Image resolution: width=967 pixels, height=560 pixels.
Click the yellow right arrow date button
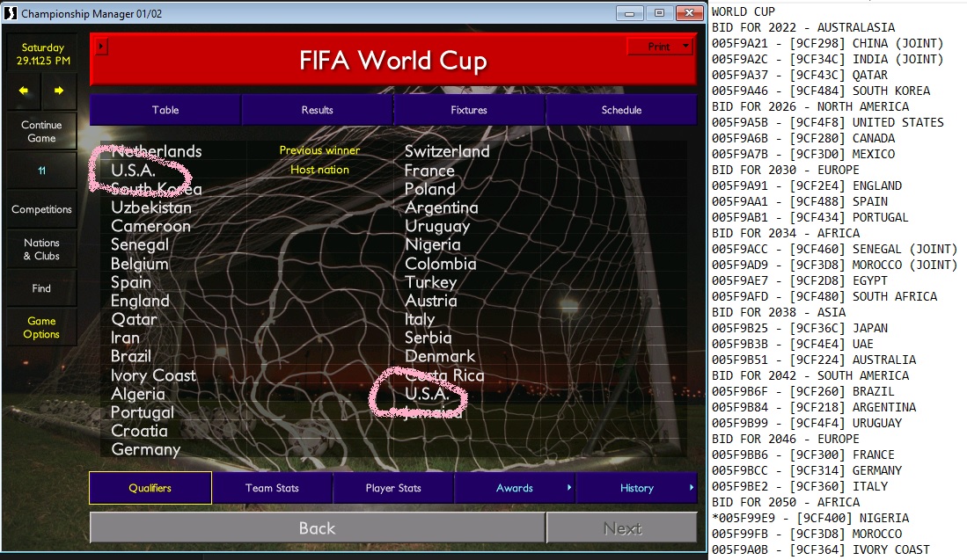coord(59,91)
